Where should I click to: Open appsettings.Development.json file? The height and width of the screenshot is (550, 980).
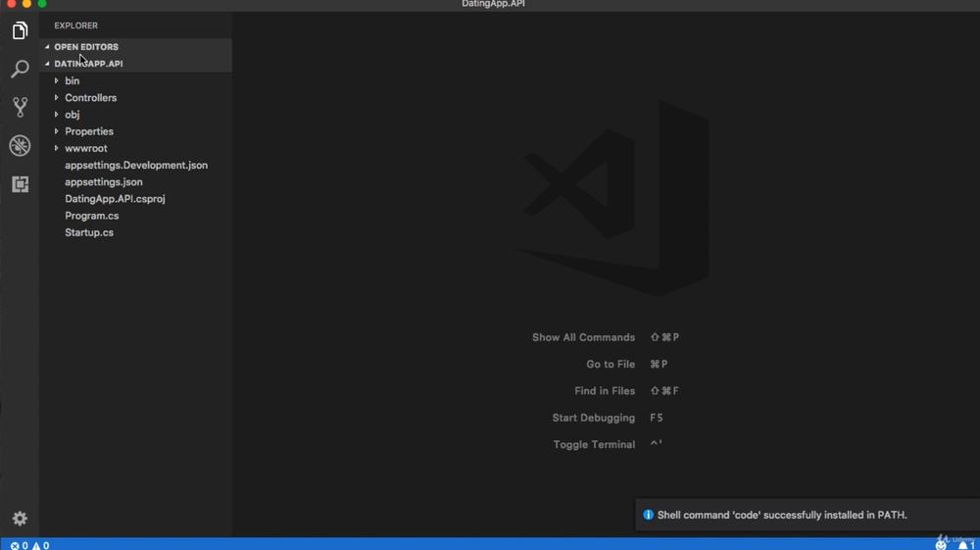click(135, 165)
